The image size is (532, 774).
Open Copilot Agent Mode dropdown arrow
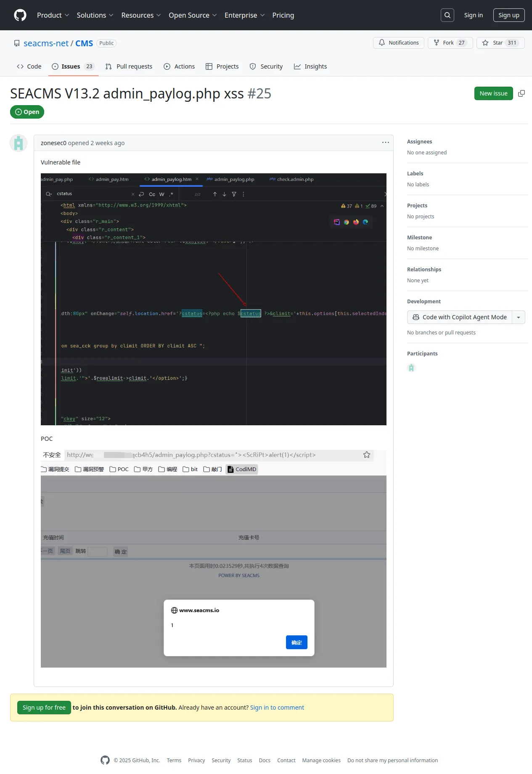pyautogui.click(x=519, y=317)
